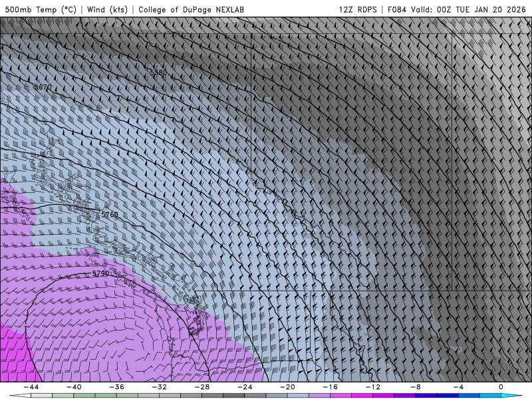The width and height of the screenshot is (532, 399).
Task: Click the -40 color scale tick label
Action: click(x=74, y=387)
